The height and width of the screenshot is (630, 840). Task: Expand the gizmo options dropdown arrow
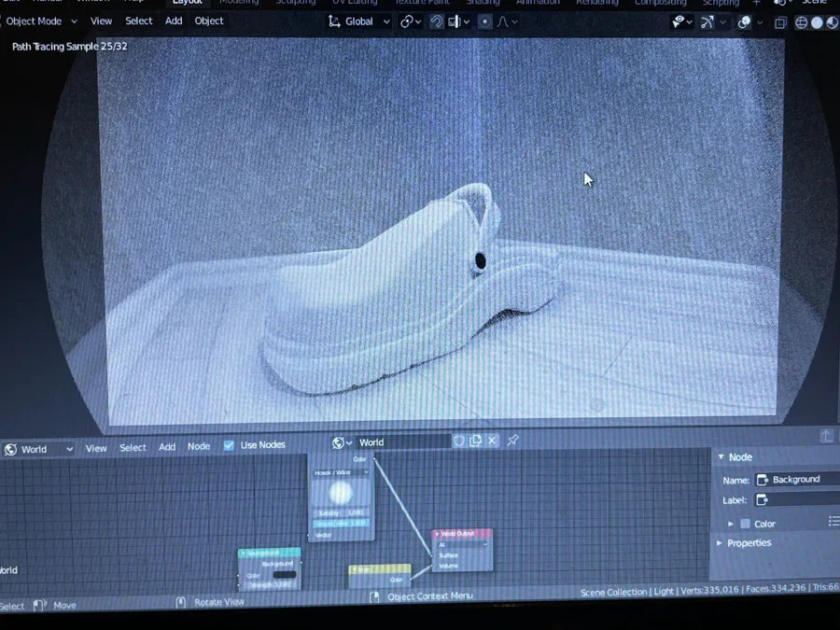pos(722,22)
